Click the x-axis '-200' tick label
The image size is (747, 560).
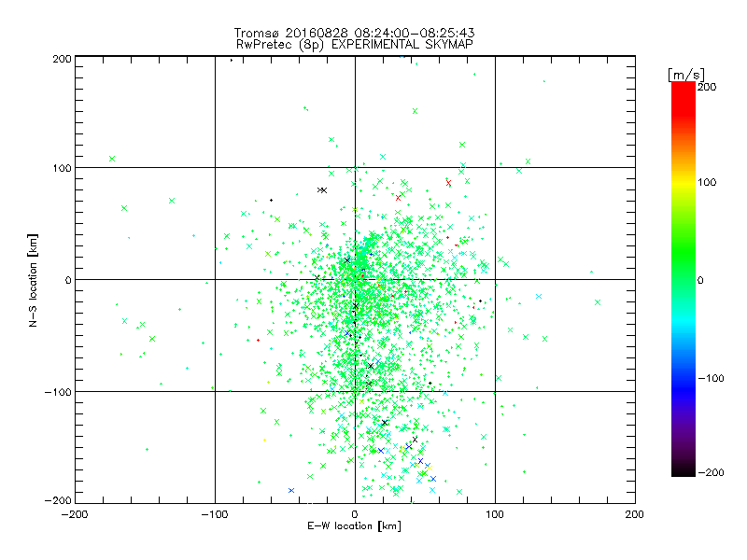[75, 514]
